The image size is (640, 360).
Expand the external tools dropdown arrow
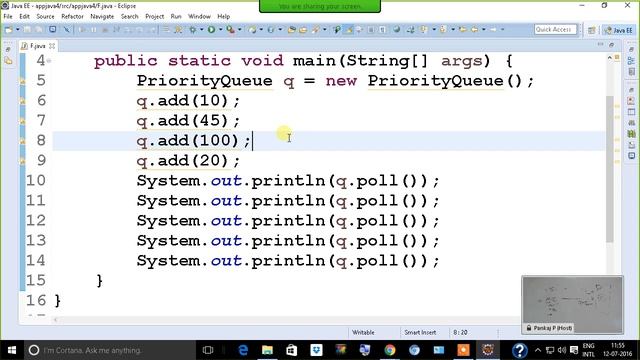click(240, 29)
